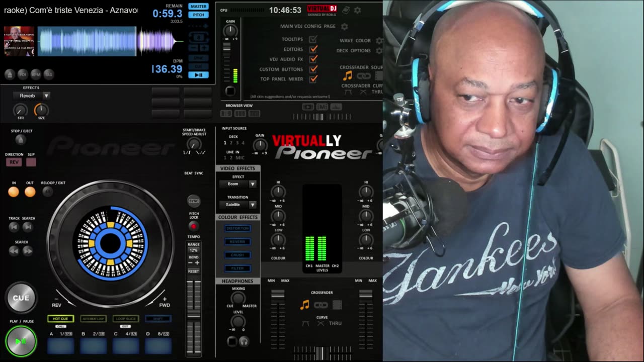Select input source DECK 1
Screen dimensions: 644x362
click(x=225, y=143)
